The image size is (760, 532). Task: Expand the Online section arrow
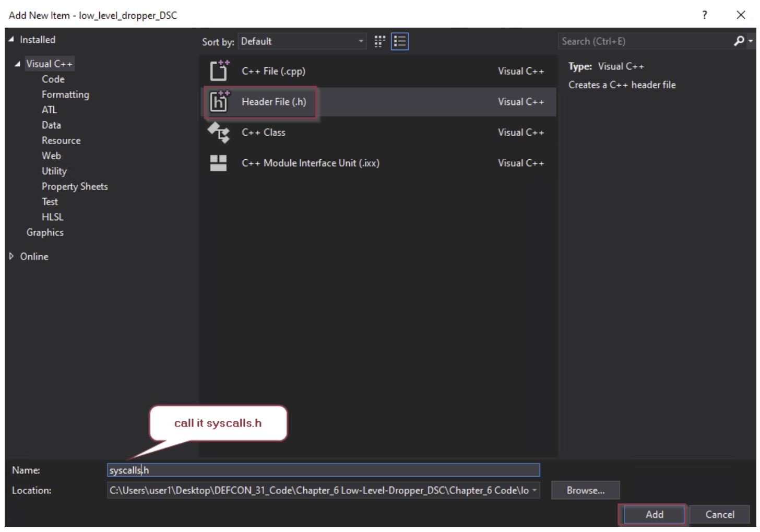click(11, 256)
